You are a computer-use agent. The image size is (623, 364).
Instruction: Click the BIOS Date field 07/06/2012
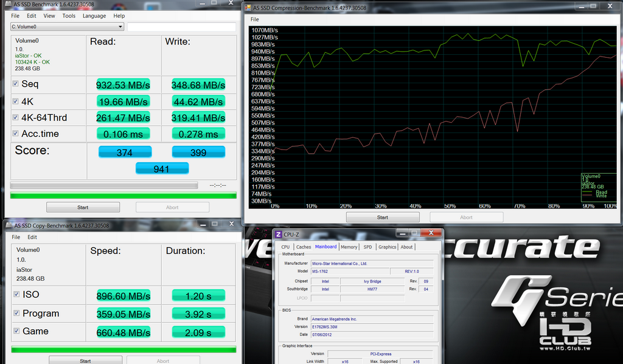click(372, 335)
